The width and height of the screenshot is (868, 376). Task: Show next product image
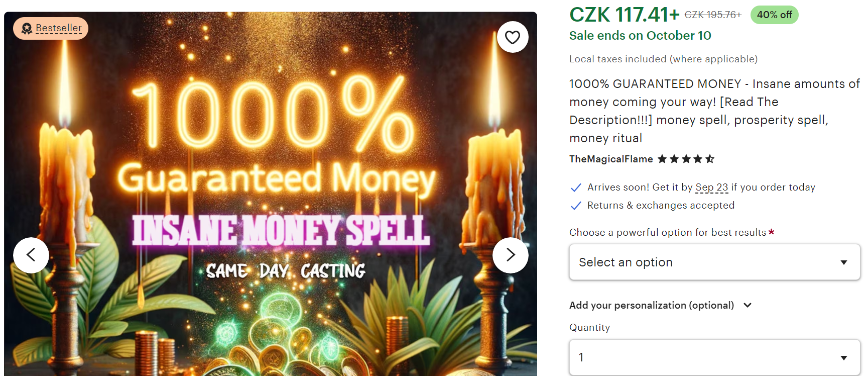pyautogui.click(x=511, y=255)
